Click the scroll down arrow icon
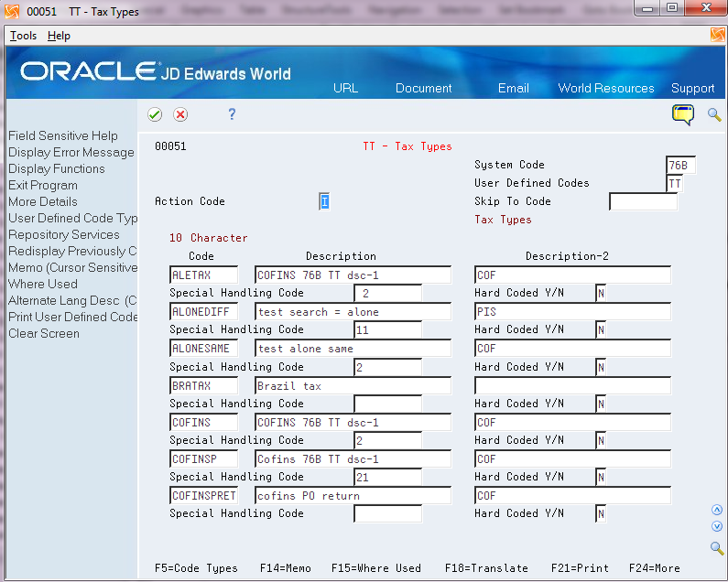This screenshot has height=582, width=728. (717, 526)
